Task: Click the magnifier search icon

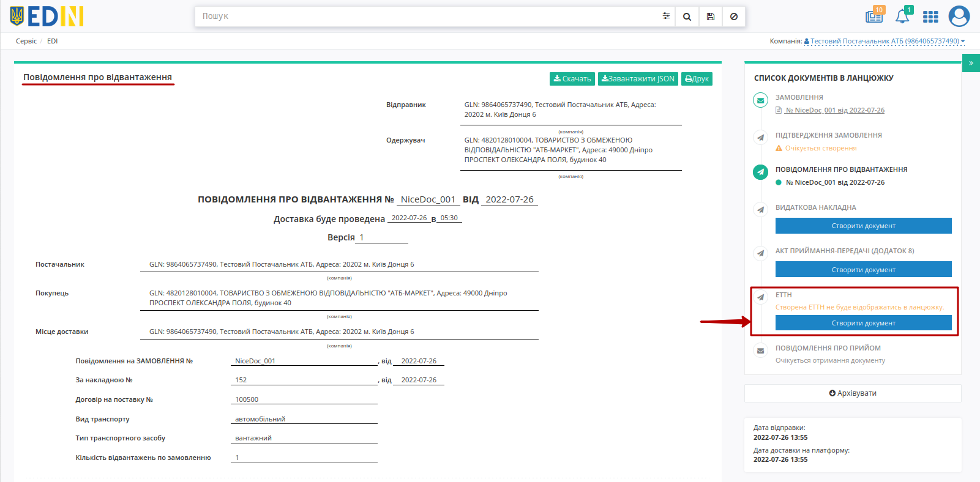Action: coord(687,17)
